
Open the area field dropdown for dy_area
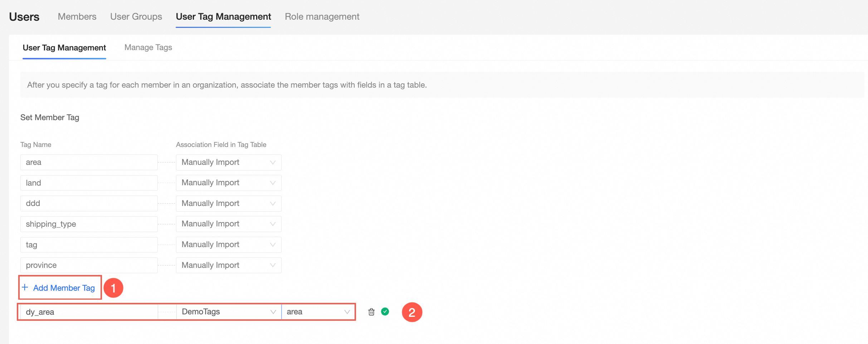point(318,312)
